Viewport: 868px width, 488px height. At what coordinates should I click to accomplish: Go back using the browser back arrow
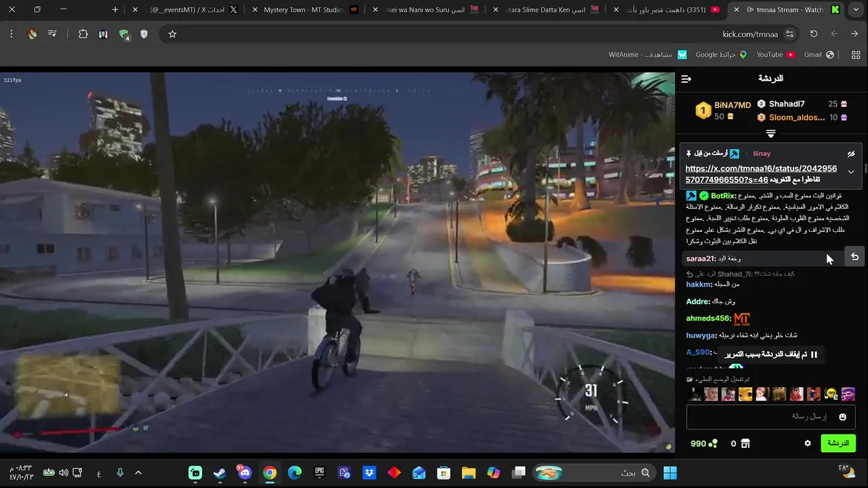855,34
